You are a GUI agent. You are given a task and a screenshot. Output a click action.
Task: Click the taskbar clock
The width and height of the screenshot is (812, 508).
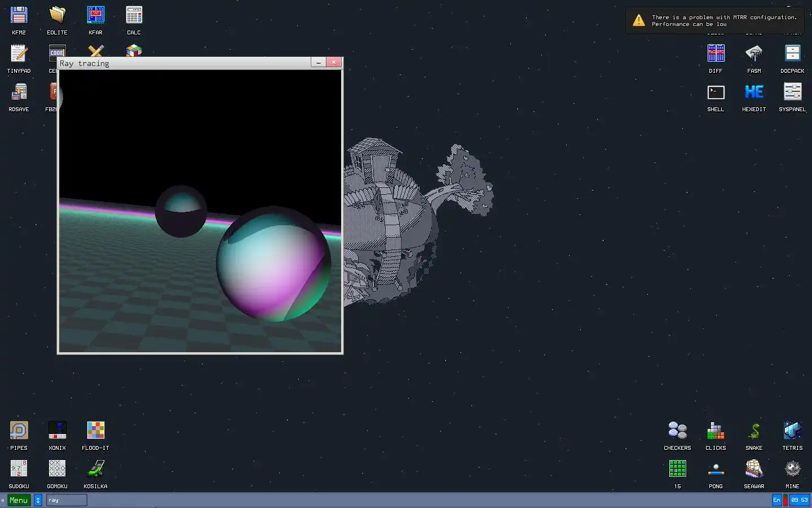(799, 500)
